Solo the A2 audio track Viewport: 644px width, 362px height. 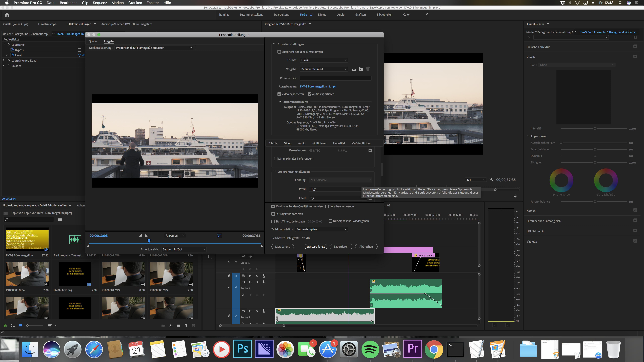point(257,282)
